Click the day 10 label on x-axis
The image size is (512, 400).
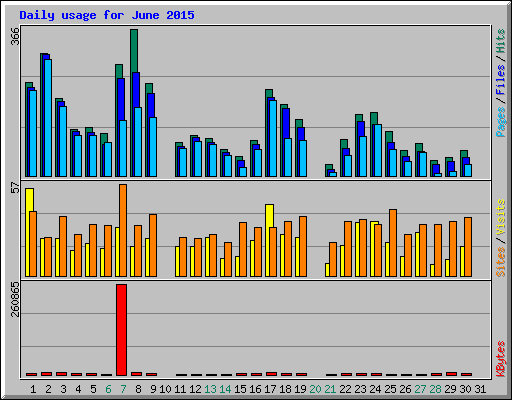click(165, 389)
